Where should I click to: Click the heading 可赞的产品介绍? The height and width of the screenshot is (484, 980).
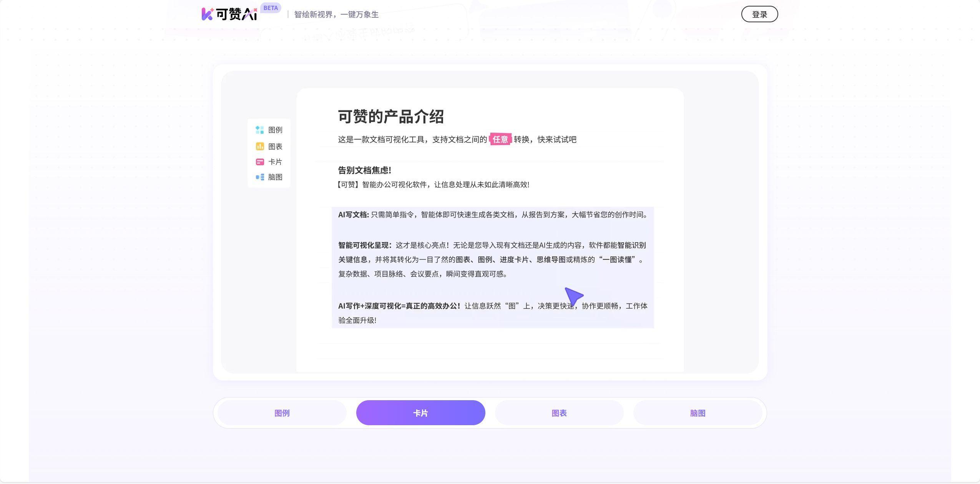391,116
